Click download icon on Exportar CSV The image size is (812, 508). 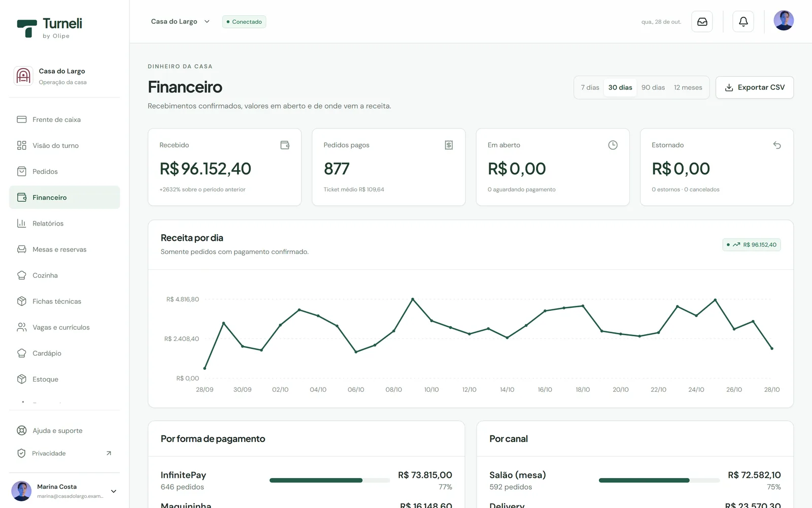coord(729,87)
